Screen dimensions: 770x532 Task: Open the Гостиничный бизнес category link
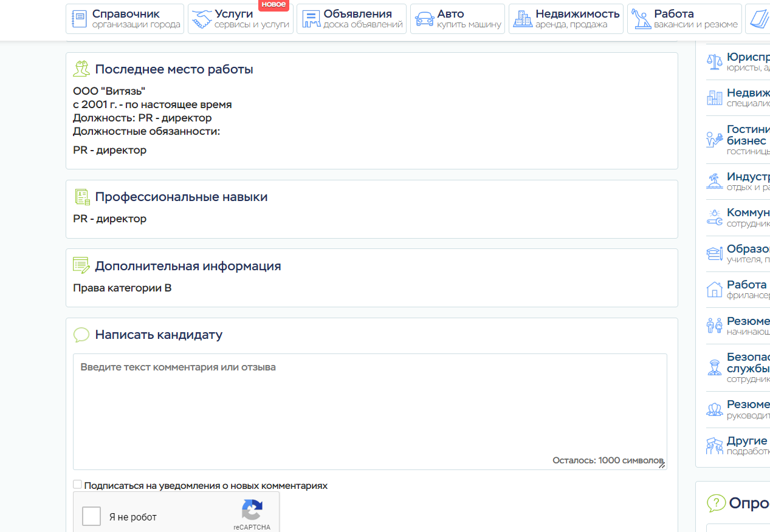(x=748, y=135)
